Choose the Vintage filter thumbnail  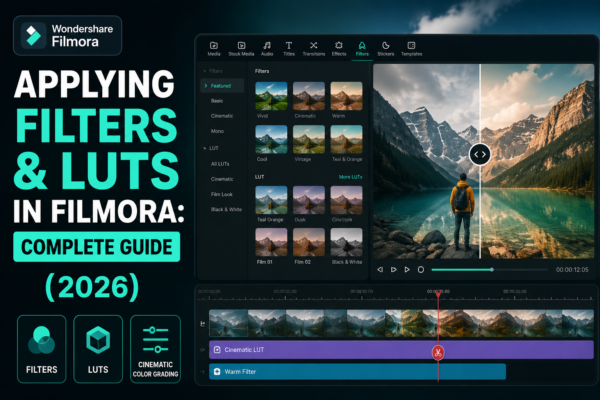point(309,139)
